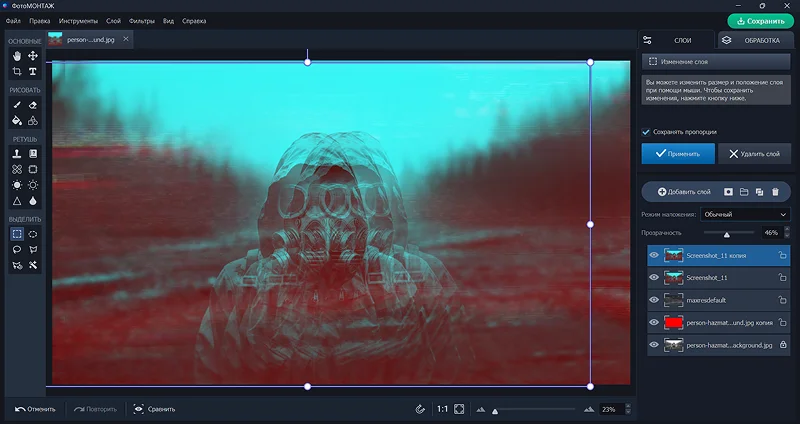Screen dimensions: 800x424
Task: Select the Move tool with four arrows
Action: 33,56
